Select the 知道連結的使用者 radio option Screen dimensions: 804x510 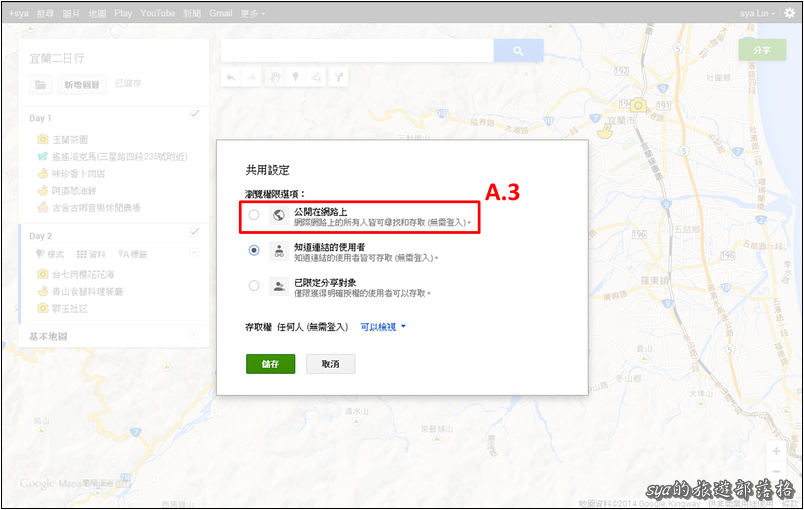[254, 251]
